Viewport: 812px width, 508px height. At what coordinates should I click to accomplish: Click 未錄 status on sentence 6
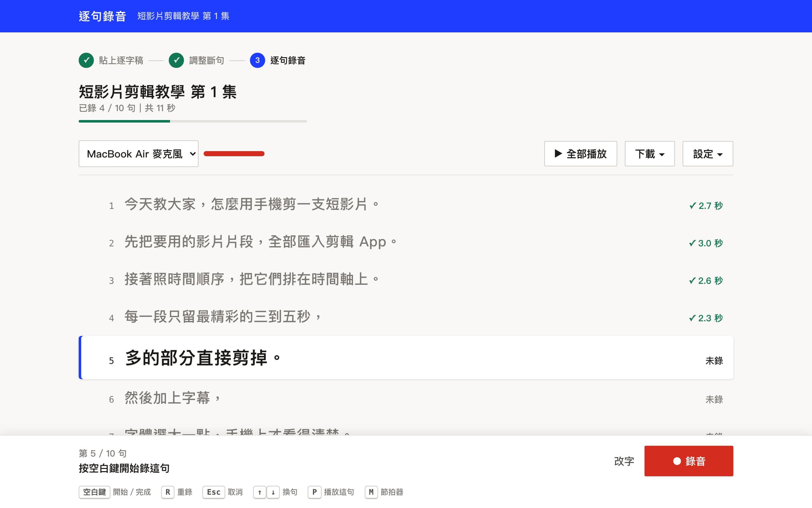coord(714,399)
